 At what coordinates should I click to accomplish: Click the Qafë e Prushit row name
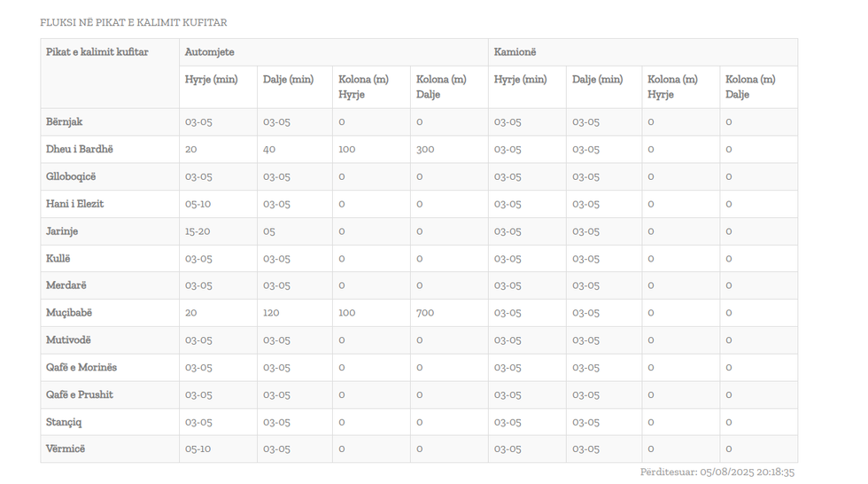pyautogui.click(x=80, y=394)
